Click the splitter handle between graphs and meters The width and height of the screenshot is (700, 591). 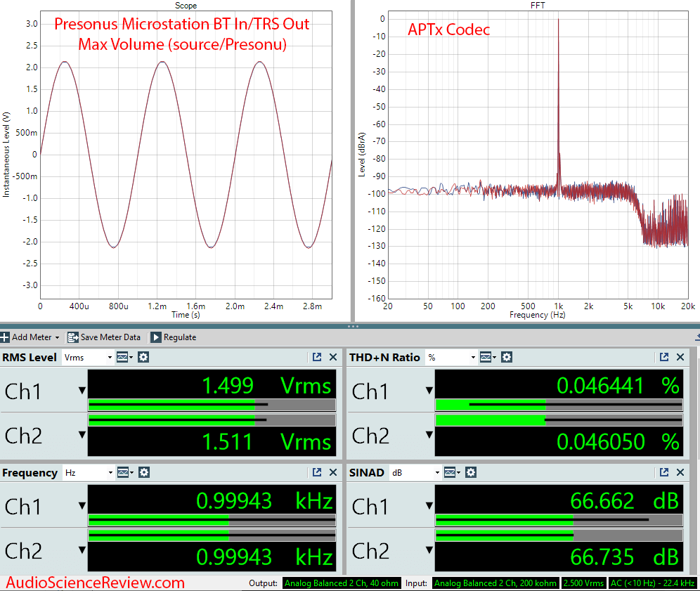353,326
